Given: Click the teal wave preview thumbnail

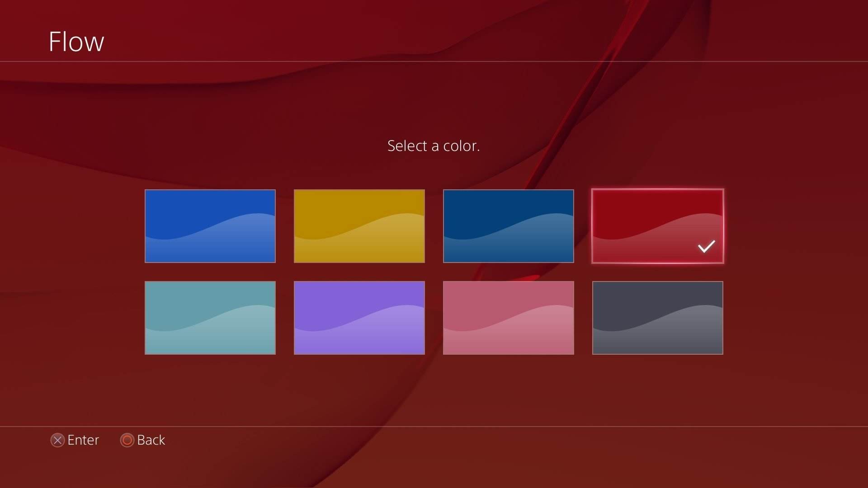Looking at the screenshot, I should coord(210,318).
